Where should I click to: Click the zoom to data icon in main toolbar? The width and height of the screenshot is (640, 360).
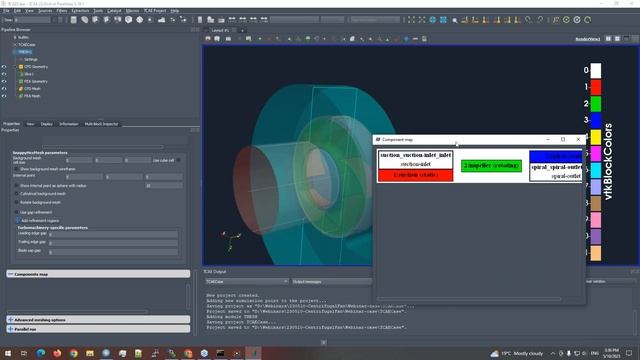point(422,20)
